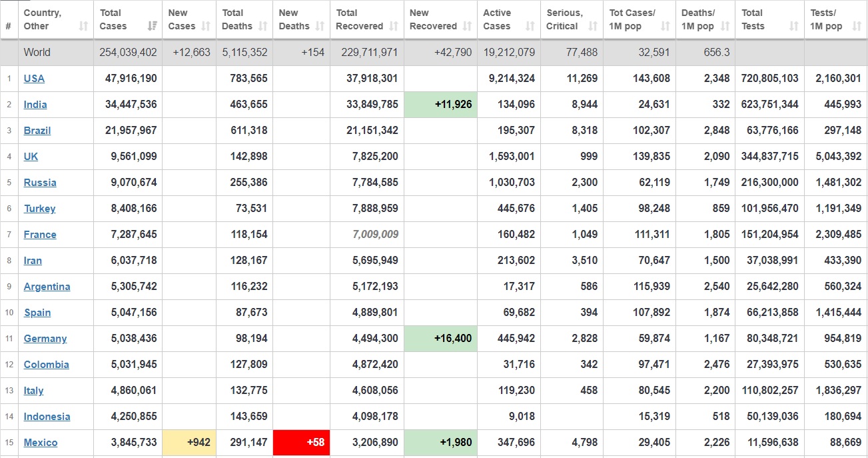
Task: Open the USA country link
Action: click(x=34, y=79)
